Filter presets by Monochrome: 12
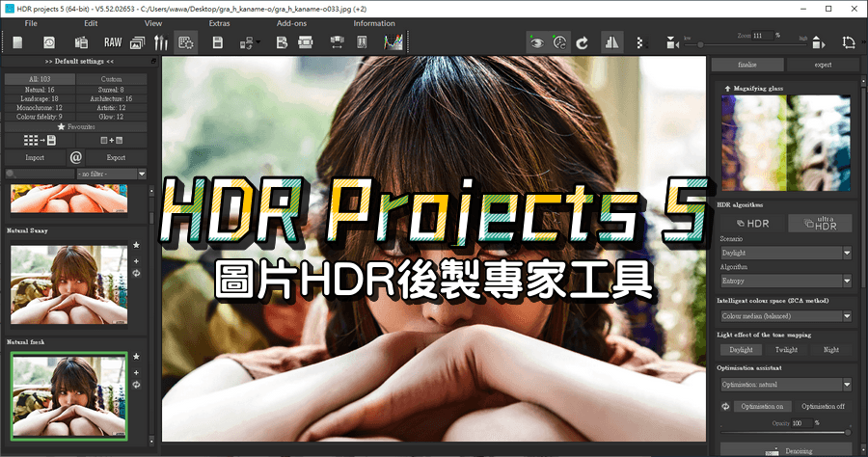 coord(40,108)
